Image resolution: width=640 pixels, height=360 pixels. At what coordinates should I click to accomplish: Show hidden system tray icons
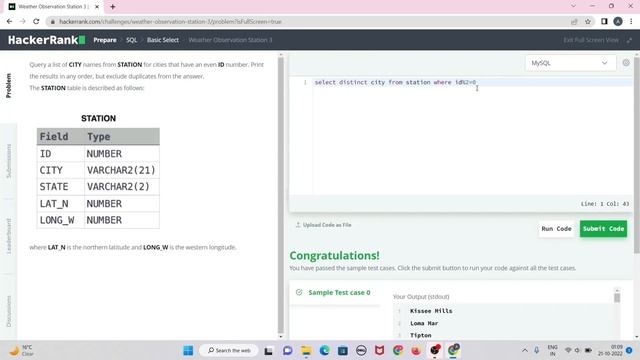[x=525, y=350]
